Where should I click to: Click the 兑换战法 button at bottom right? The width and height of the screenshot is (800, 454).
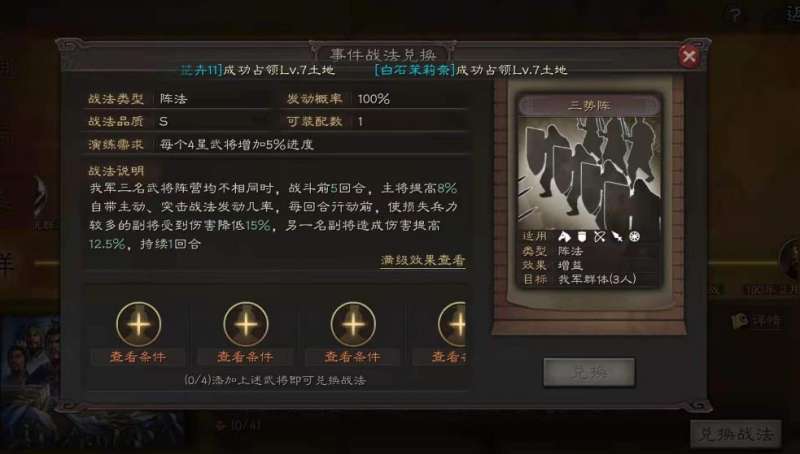[736, 434]
